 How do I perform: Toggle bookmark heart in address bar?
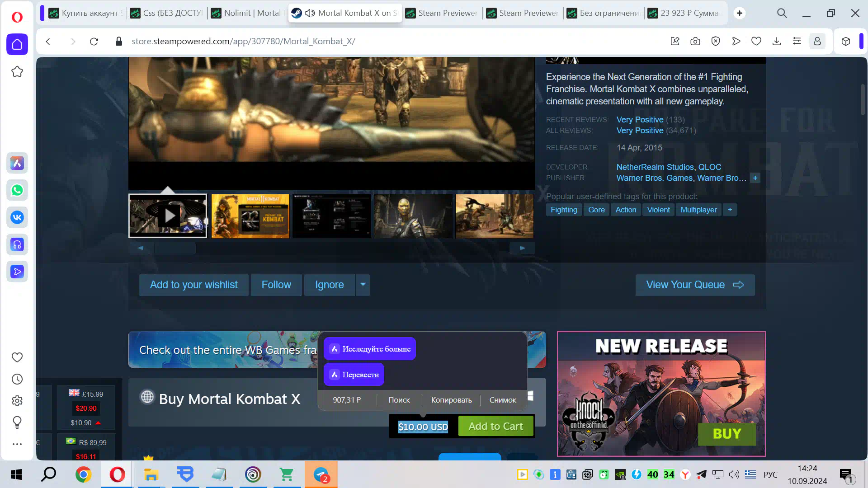(756, 42)
